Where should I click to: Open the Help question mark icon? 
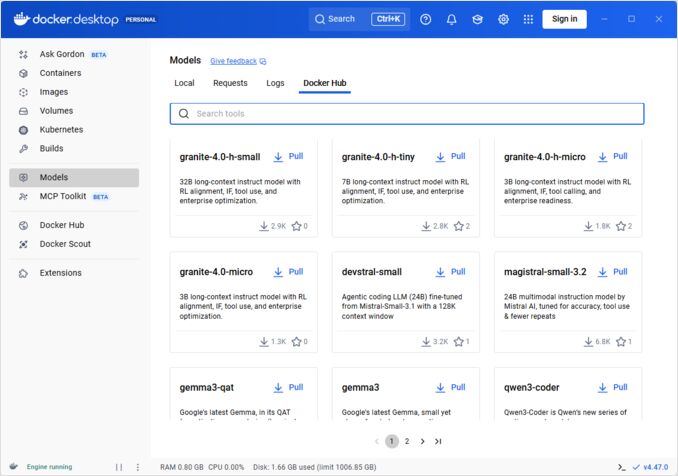click(x=426, y=19)
